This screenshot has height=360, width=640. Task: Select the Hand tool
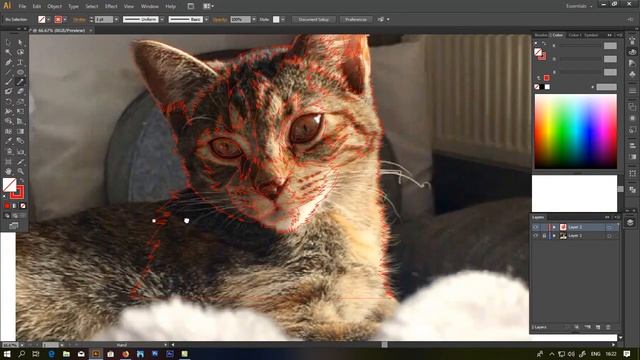pos(8,171)
